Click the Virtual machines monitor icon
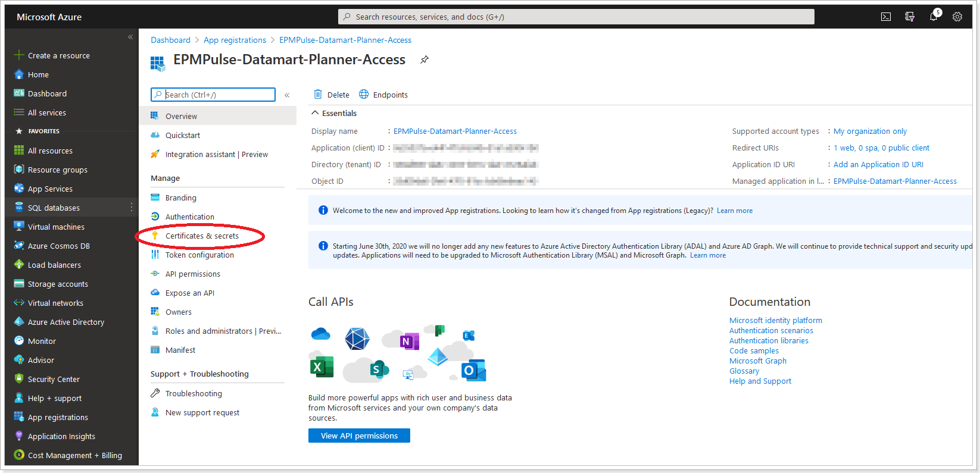This screenshot has height=473, width=980. point(19,227)
